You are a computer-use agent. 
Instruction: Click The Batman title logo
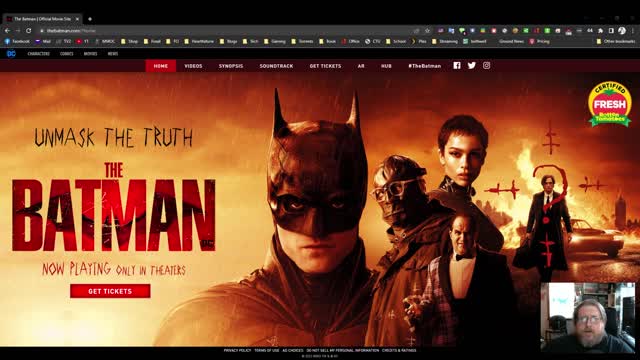pos(113,207)
